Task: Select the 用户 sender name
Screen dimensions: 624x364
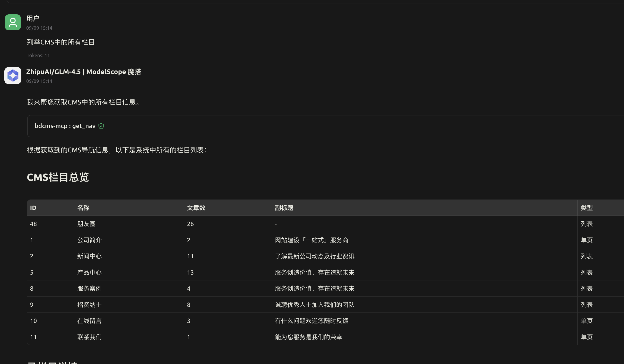Action: coord(33,18)
